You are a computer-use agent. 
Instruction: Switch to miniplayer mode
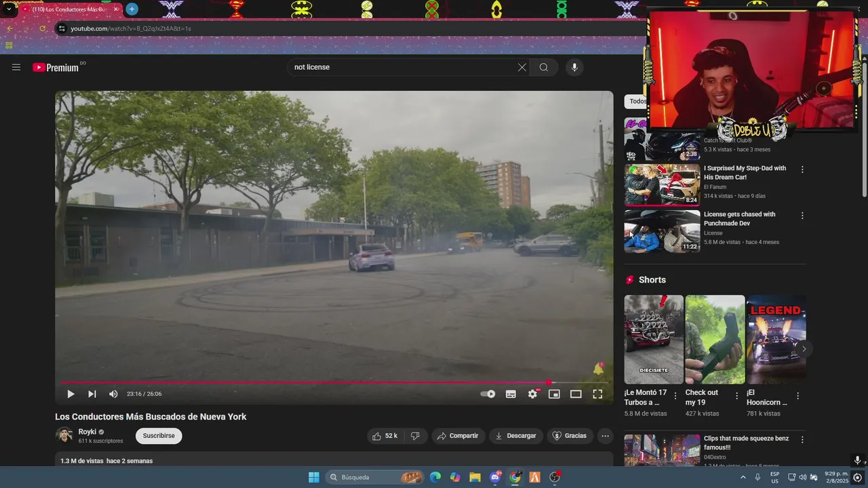[x=554, y=394]
